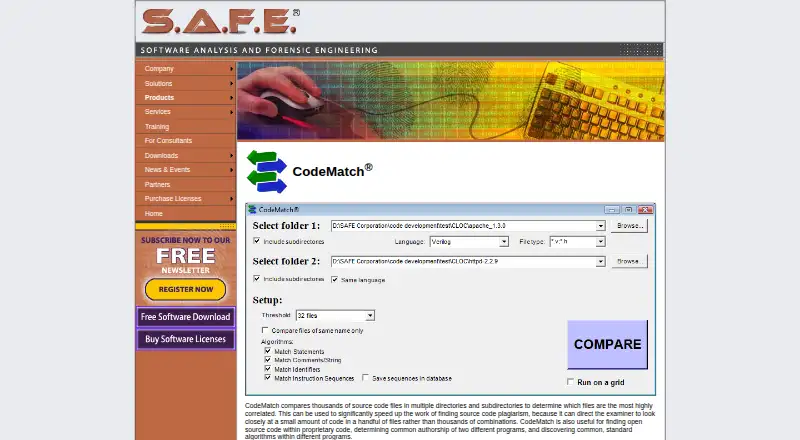Screen dimensions: 800x440
Task: Toggle the Match Identifiers checkbox
Action: click(x=268, y=369)
